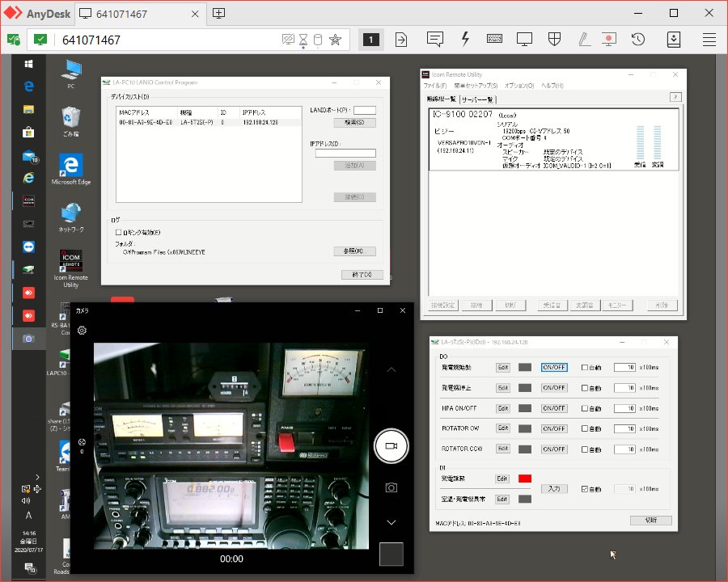Enable 自動 checkbox for HPA ON/OFF
Image resolution: width=728 pixels, height=582 pixels.
[586, 408]
